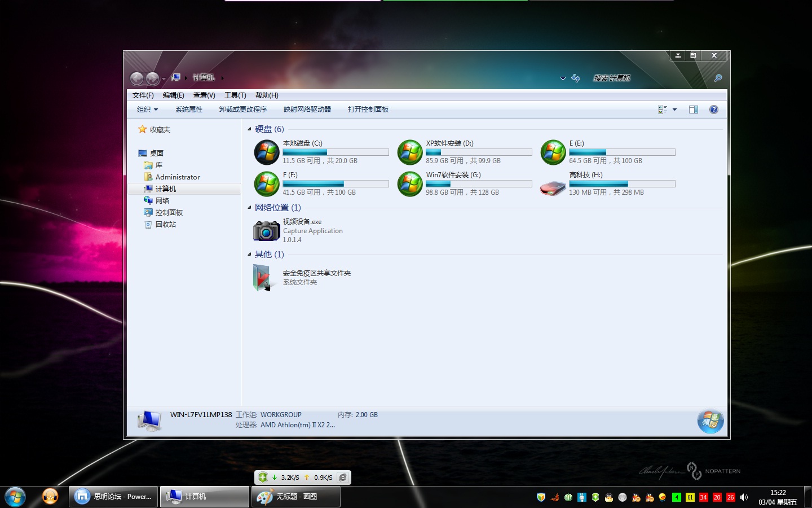The width and height of the screenshot is (812, 508).
Task: Click the C: drive usage bar
Action: [x=336, y=152]
